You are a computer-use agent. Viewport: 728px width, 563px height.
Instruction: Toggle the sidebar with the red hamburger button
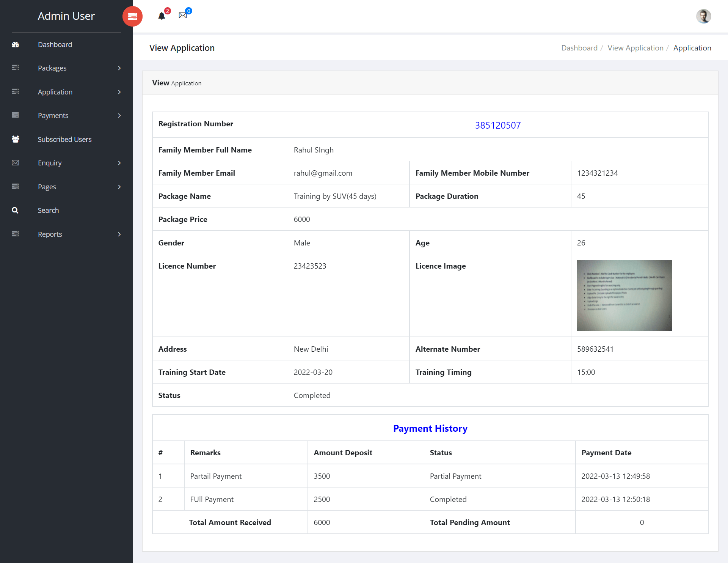coord(132,16)
